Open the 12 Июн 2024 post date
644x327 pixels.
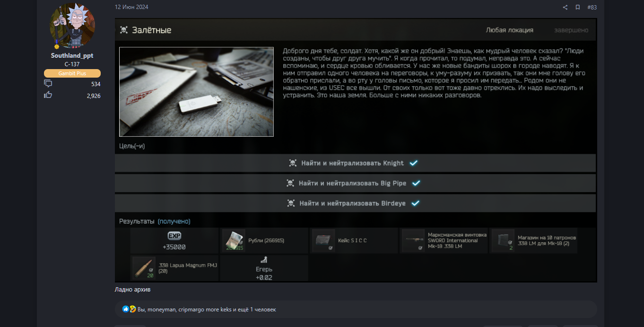pos(131,7)
